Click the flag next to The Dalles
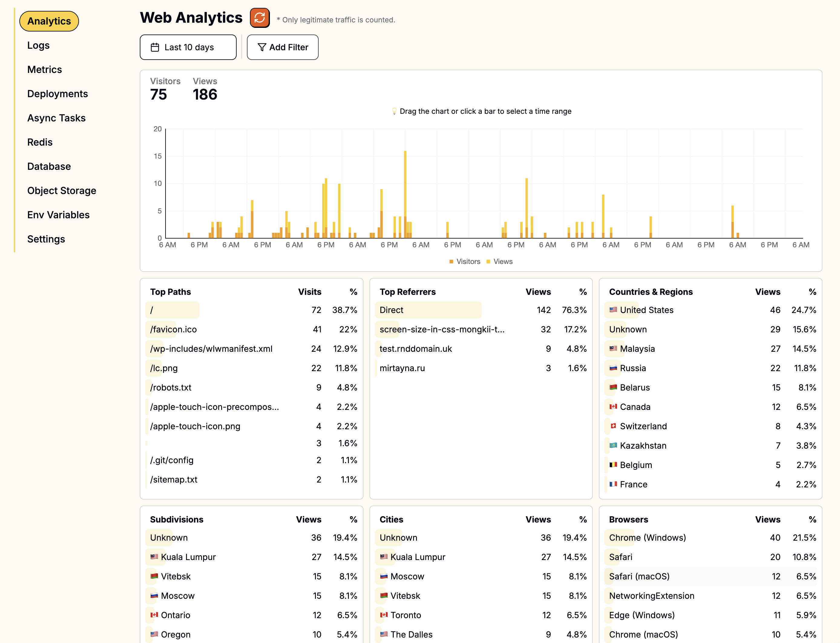 pos(384,634)
